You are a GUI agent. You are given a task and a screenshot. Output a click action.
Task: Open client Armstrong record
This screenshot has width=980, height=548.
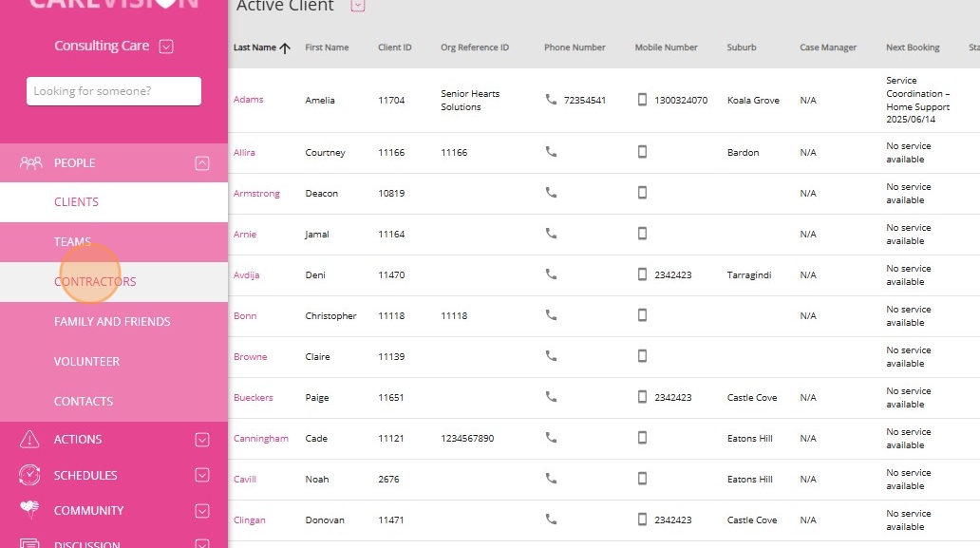pyautogui.click(x=256, y=194)
